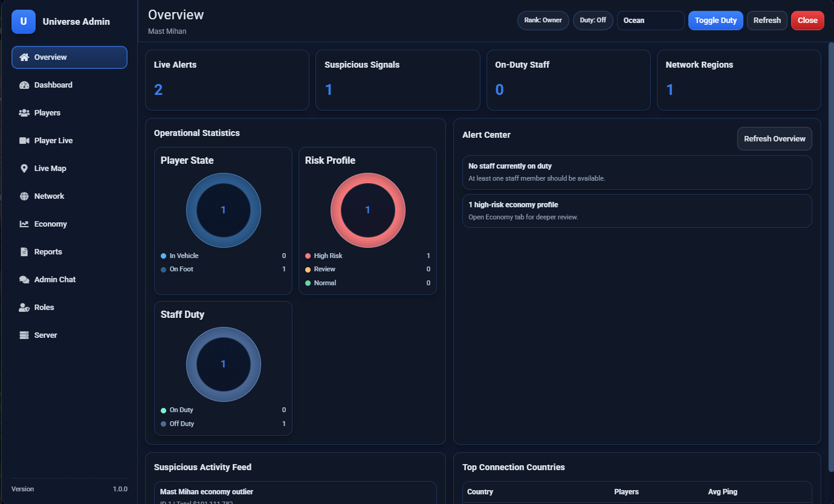Click the Version 1.0.0 footer text
Viewport: 834px width, 504px height.
click(x=69, y=489)
